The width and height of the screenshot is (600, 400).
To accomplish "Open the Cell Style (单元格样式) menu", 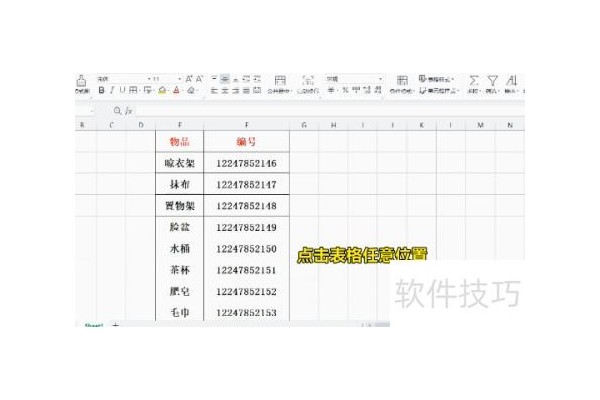I will coord(439,91).
